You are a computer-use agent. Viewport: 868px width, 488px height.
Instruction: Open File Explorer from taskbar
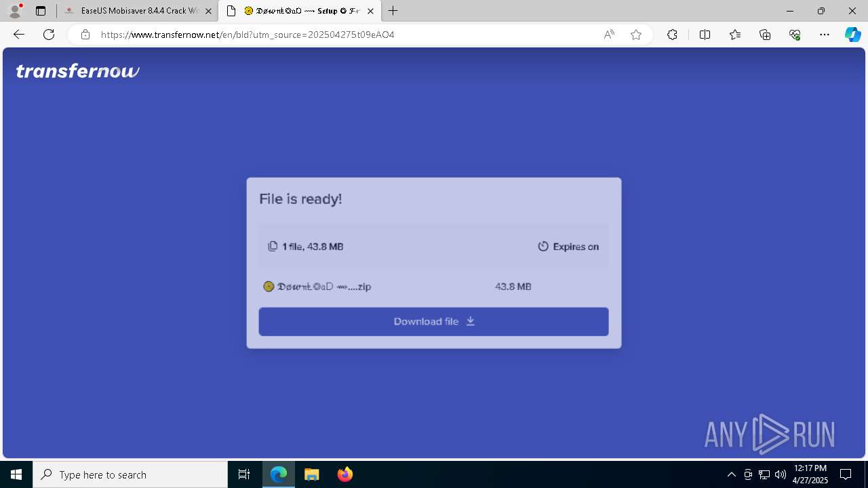click(x=311, y=474)
